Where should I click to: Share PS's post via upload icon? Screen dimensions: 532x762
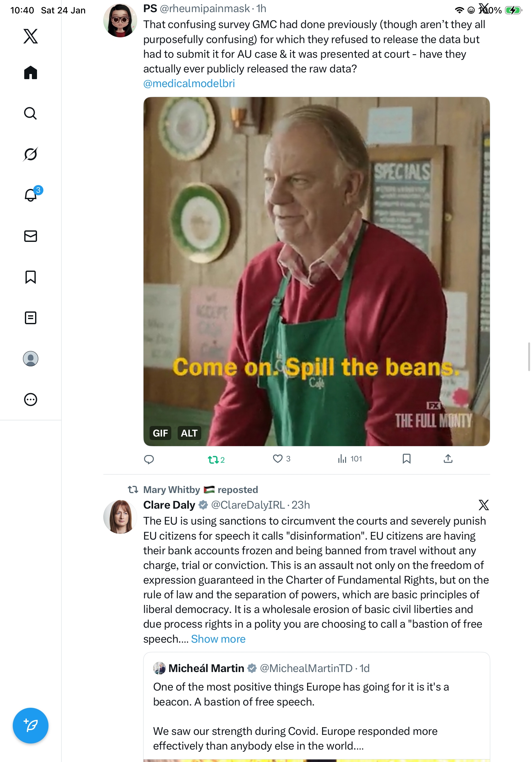(448, 458)
